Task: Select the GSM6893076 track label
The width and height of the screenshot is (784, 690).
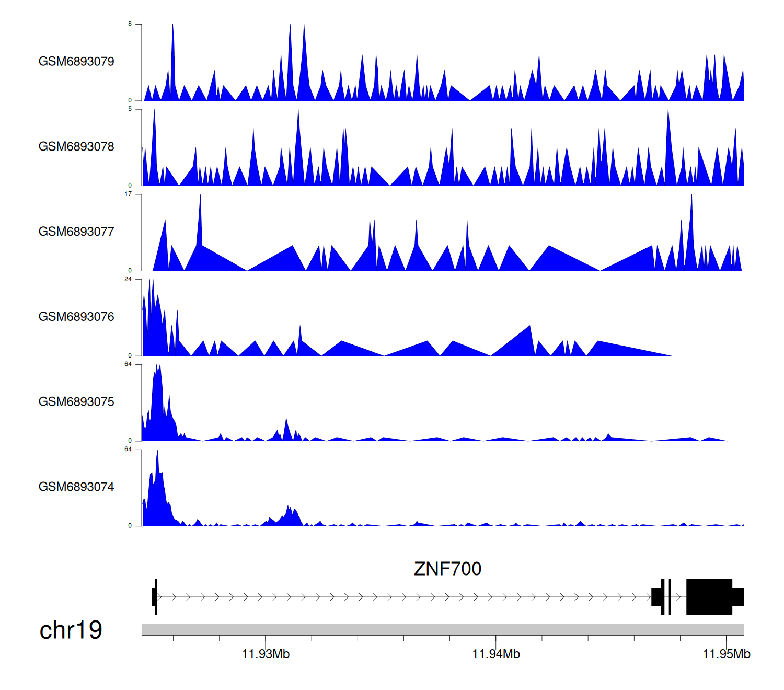Action: click(x=76, y=317)
